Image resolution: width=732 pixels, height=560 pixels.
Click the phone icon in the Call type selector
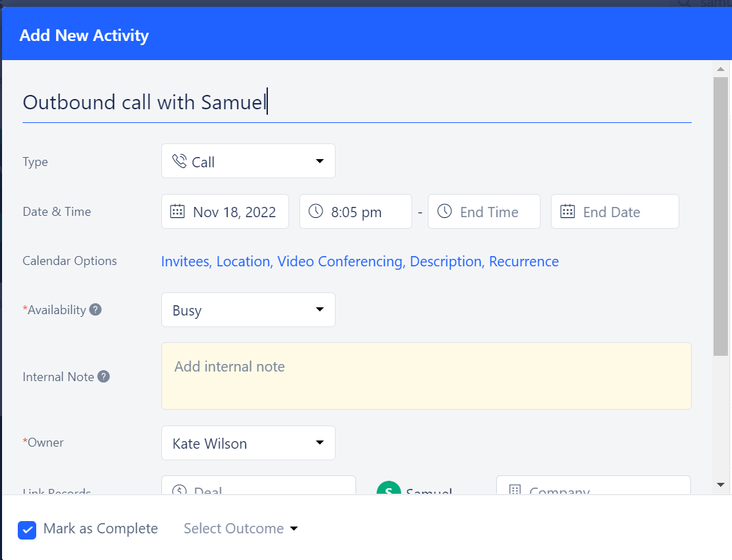pos(180,160)
